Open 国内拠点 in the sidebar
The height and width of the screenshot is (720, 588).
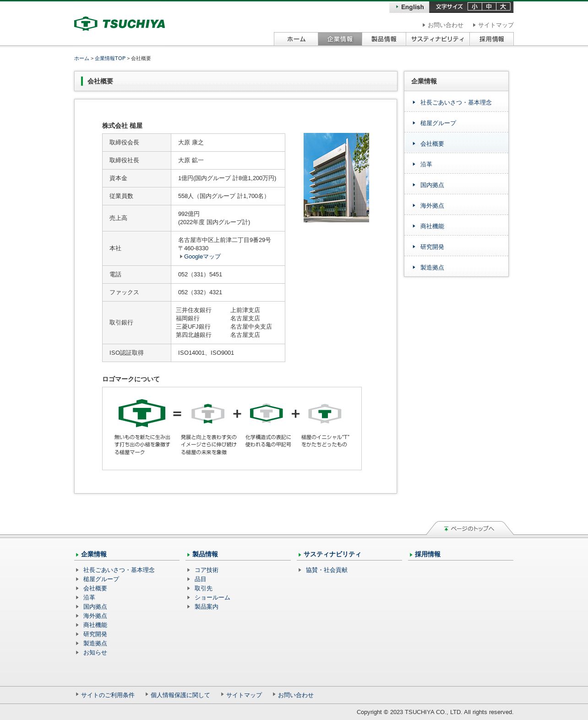pyautogui.click(x=456, y=185)
